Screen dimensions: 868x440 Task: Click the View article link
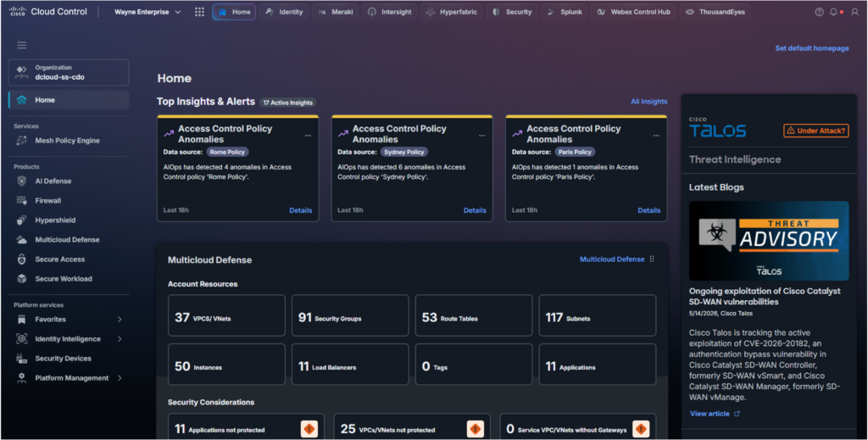709,414
